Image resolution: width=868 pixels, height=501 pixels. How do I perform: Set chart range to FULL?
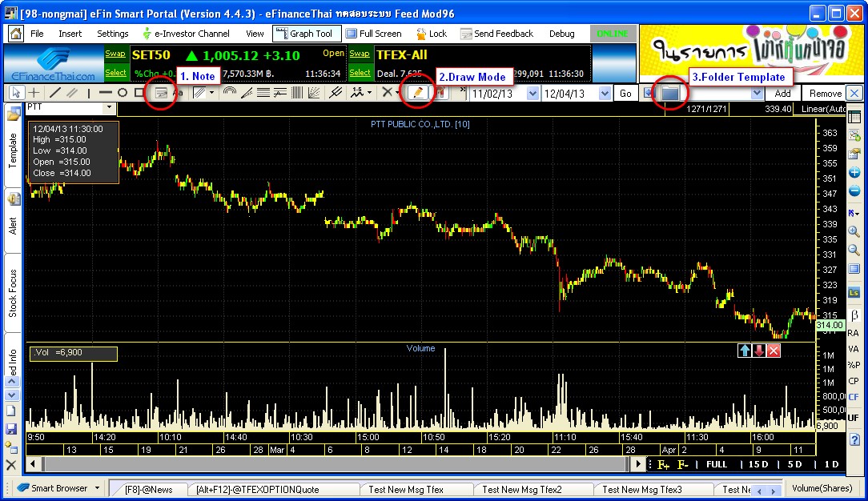pos(717,464)
